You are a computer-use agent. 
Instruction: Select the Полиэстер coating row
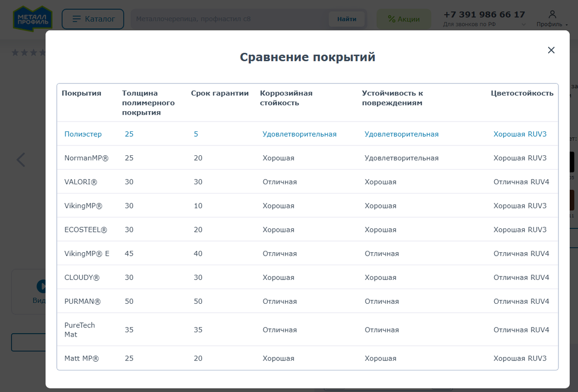coord(307,134)
